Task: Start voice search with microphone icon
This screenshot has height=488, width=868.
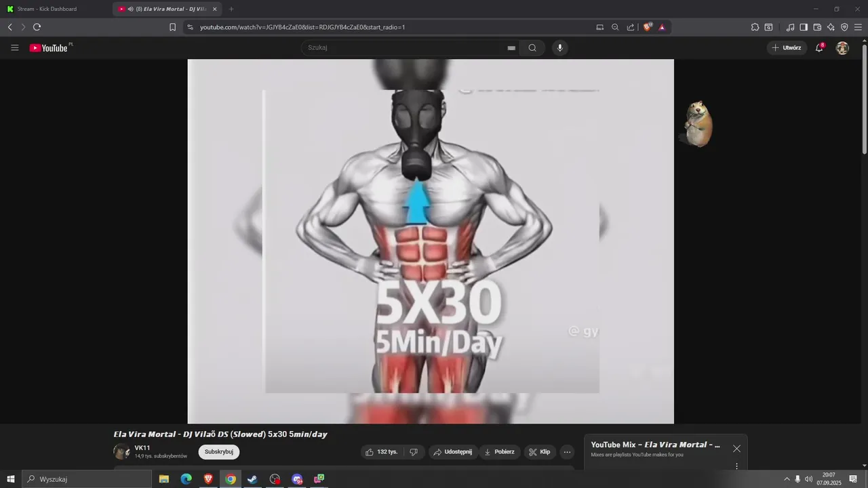Action: coord(559,47)
